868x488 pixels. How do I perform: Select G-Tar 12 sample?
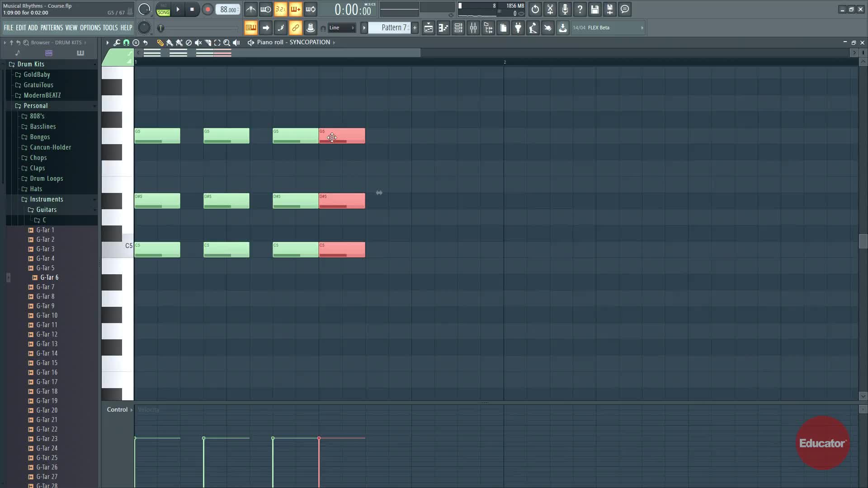47,334
